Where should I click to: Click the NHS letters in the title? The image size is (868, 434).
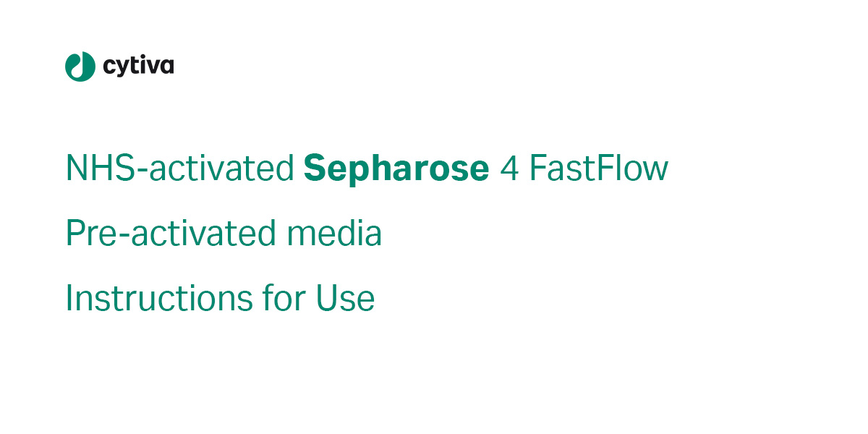(x=100, y=169)
